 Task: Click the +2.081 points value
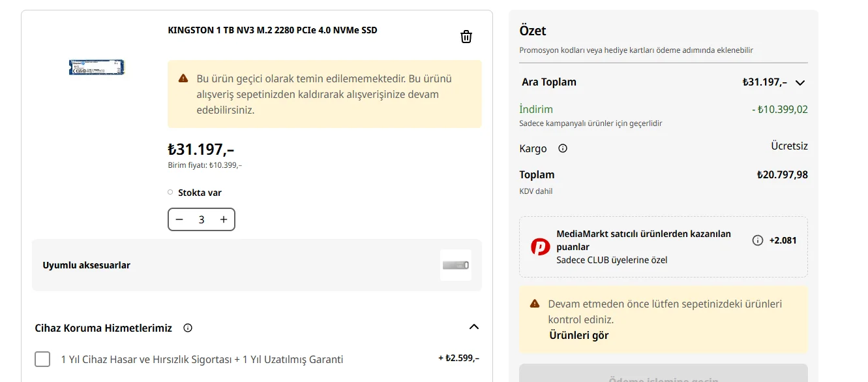783,240
